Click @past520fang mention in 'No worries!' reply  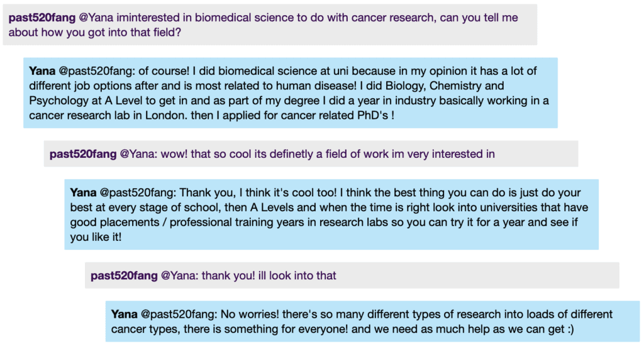pos(179,315)
